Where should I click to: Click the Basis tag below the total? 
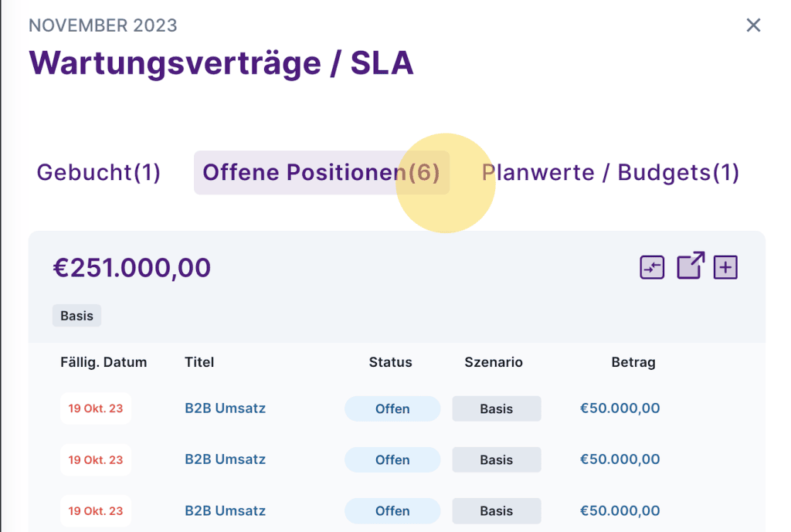click(76, 316)
